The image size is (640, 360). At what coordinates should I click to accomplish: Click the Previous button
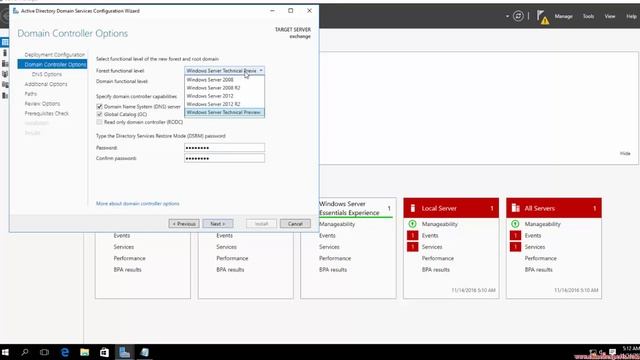pos(184,224)
